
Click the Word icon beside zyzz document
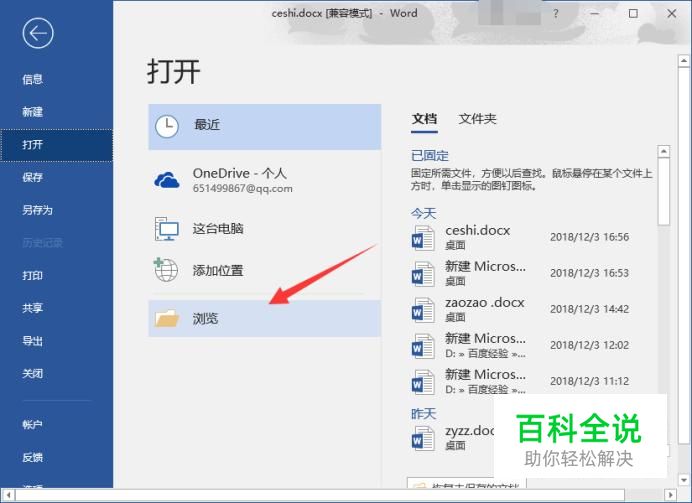423,438
